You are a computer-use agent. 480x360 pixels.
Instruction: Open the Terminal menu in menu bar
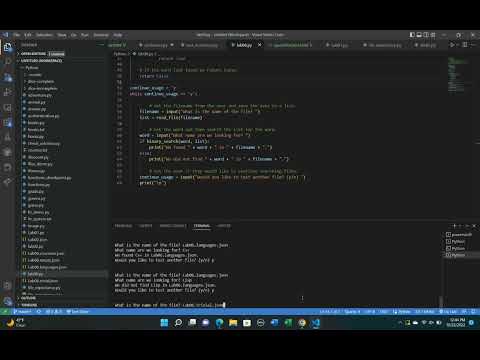(x=101, y=35)
